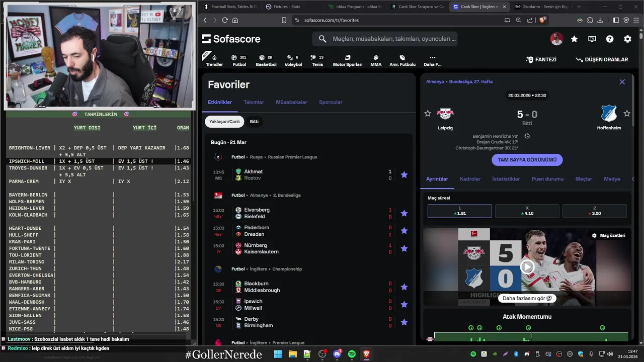Screen dimensions: 644x362
Task: Open the Motor Sporları category
Action: point(348,60)
